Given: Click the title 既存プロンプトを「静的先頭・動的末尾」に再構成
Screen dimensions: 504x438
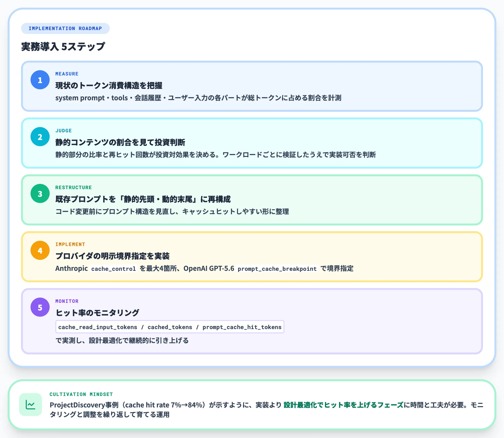Looking at the screenshot, I should [x=143, y=199].
